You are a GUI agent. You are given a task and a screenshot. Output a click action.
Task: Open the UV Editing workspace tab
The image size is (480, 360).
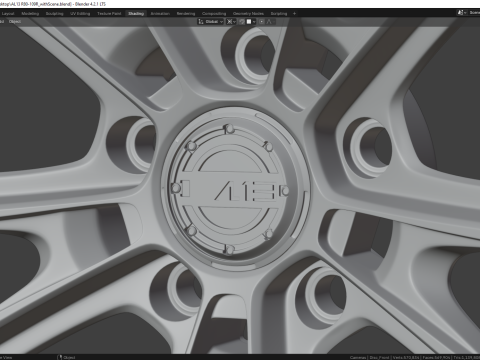click(x=80, y=14)
